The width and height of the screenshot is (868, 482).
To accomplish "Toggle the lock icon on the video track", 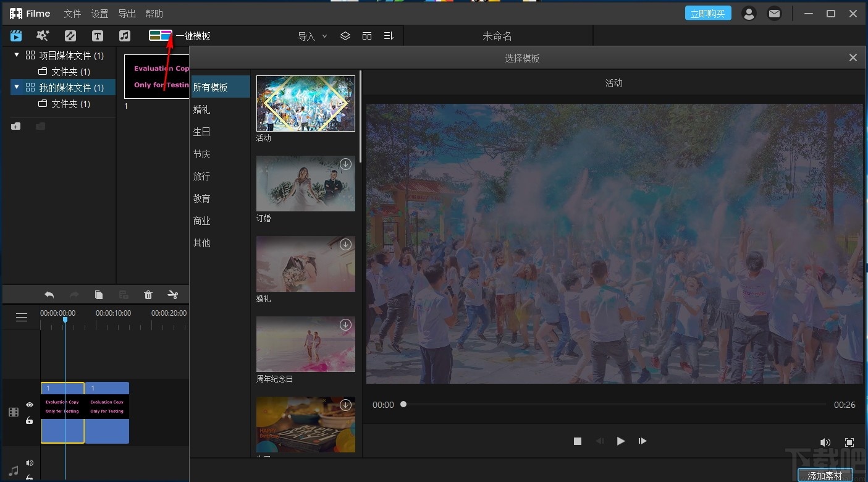I will [x=29, y=421].
